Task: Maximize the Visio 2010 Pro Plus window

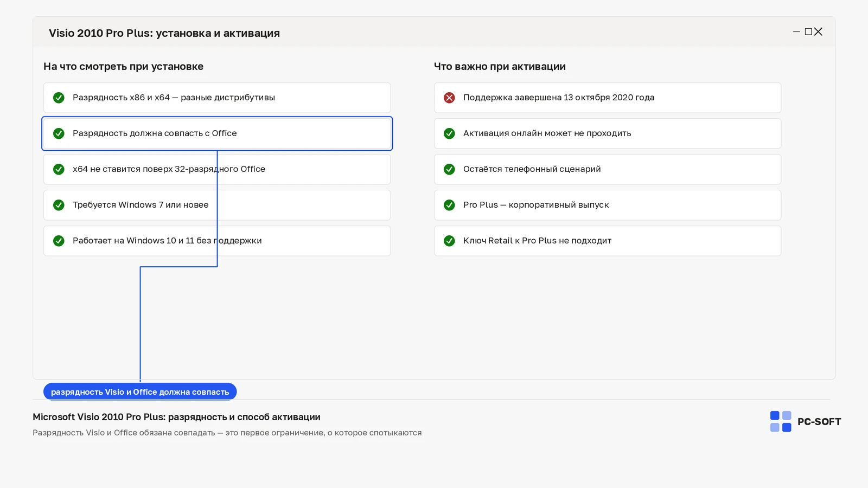Action: click(808, 32)
